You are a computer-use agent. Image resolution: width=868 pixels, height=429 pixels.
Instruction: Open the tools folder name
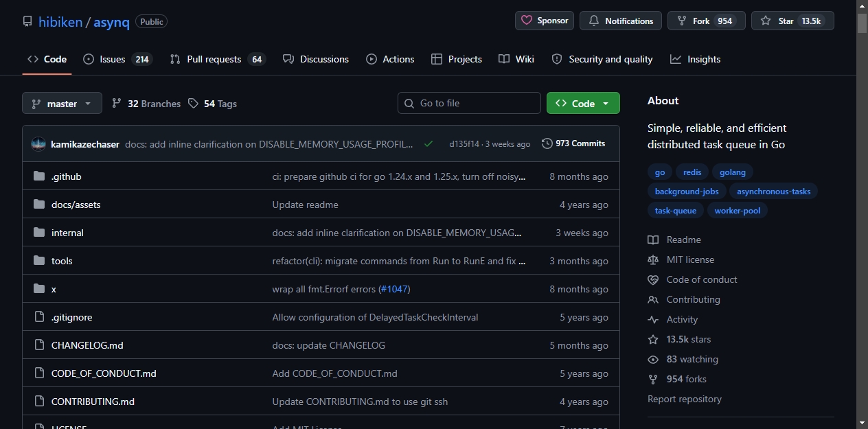62,261
